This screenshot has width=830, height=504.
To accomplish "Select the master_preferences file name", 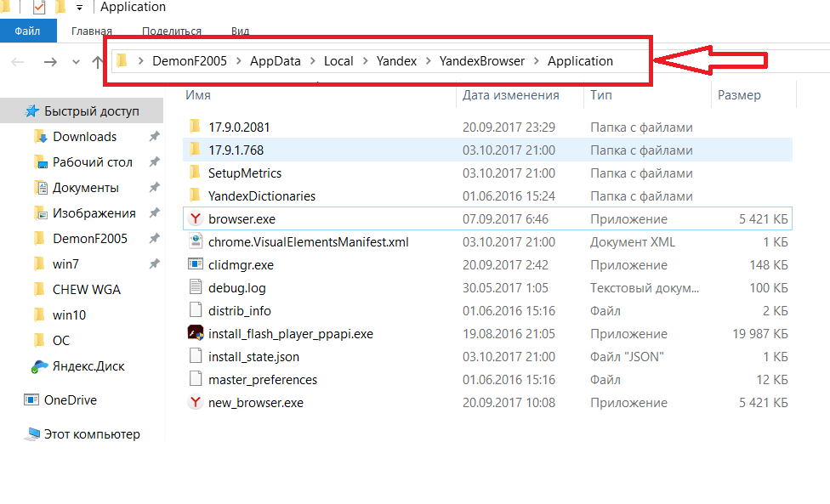I will (x=263, y=380).
